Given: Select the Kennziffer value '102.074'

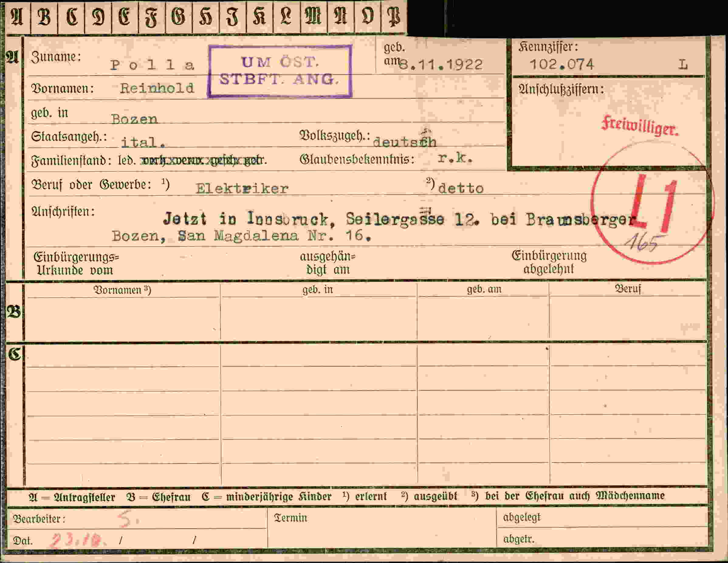Looking at the screenshot, I should [x=562, y=64].
